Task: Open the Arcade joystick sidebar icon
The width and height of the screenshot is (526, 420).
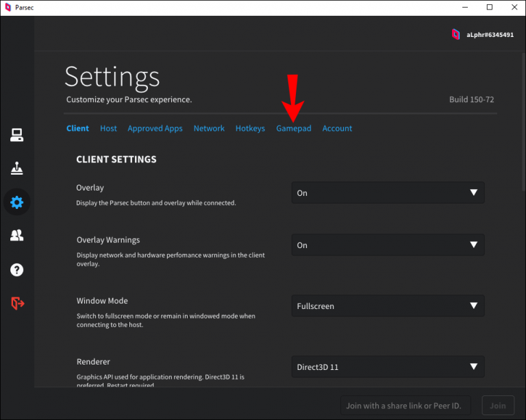Action: pos(17,169)
